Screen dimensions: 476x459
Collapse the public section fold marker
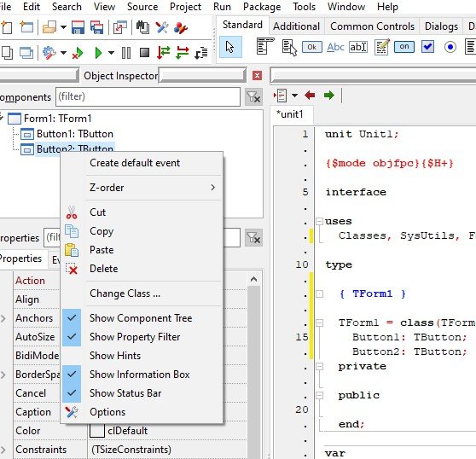click(x=319, y=395)
